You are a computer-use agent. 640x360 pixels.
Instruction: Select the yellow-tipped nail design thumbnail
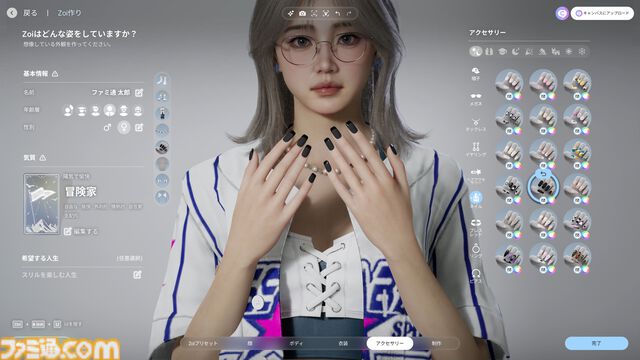(577, 83)
